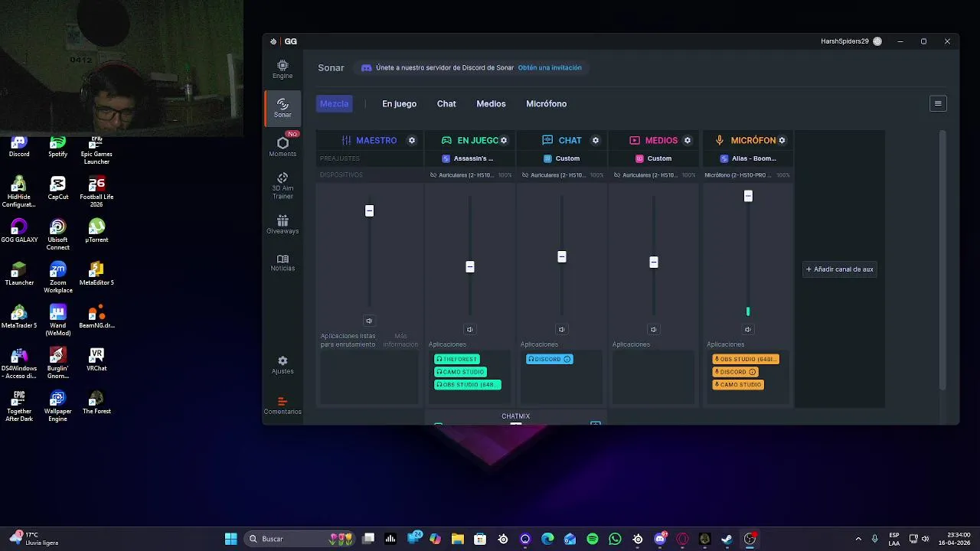Open Chat channel settings gear
This screenshot has height=551, width=980.
click(x=596, y=140)
